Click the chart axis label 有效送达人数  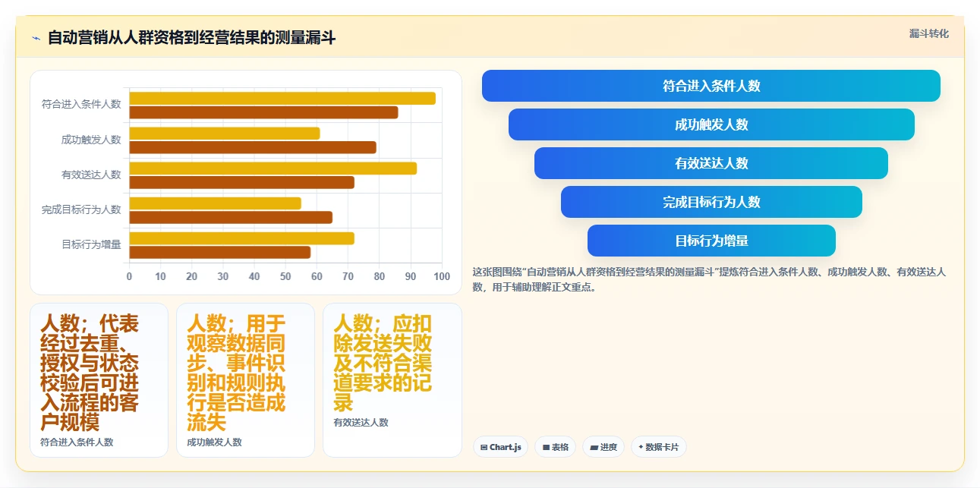click(x=91, y=175)
